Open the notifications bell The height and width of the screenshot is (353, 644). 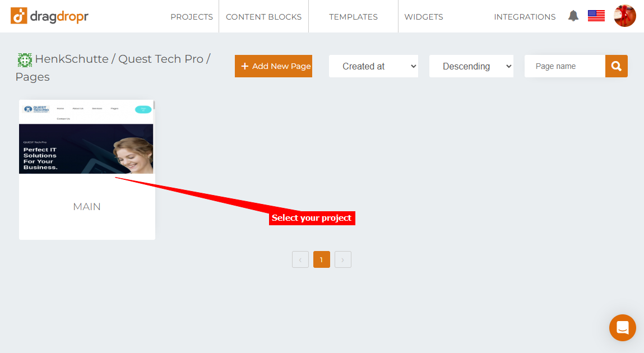point(573,16)
